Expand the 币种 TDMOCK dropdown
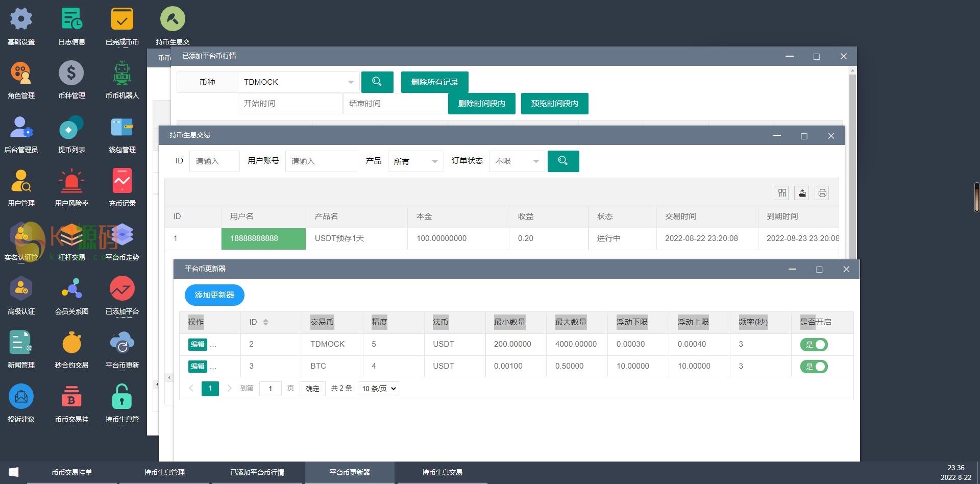 (x=299, y=82)
